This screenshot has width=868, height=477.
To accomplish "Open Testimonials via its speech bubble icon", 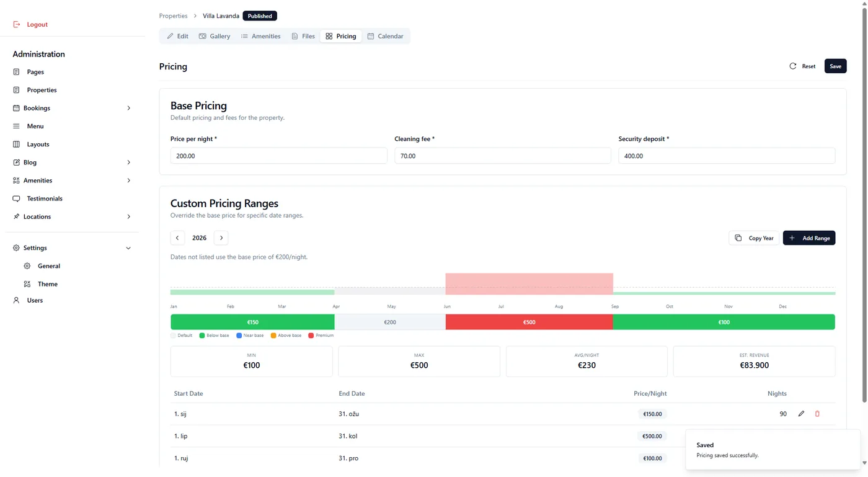I will (x=17, y=198).
